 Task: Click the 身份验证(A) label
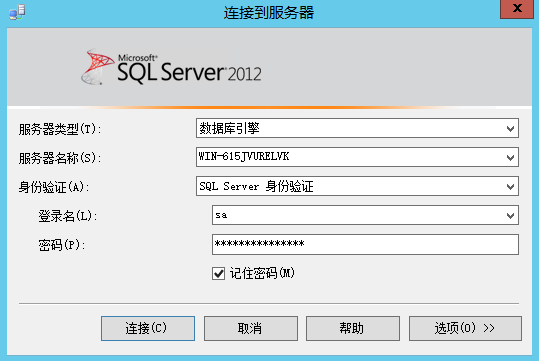54,187
